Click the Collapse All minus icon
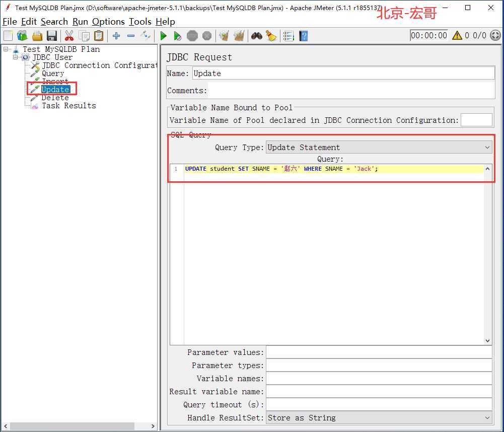Screen dimensions: 504x432 (x=131, y=36)
